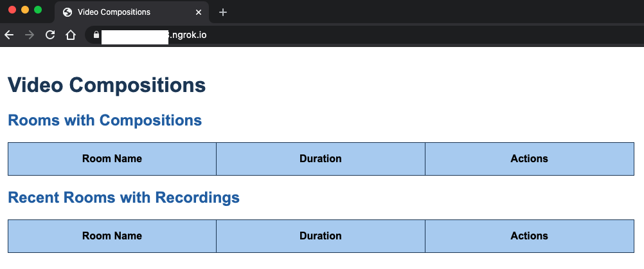The width and height of the screenshot is (644, 269).
Task: Go to the browser home page
Action: click(x=71, y=35)
